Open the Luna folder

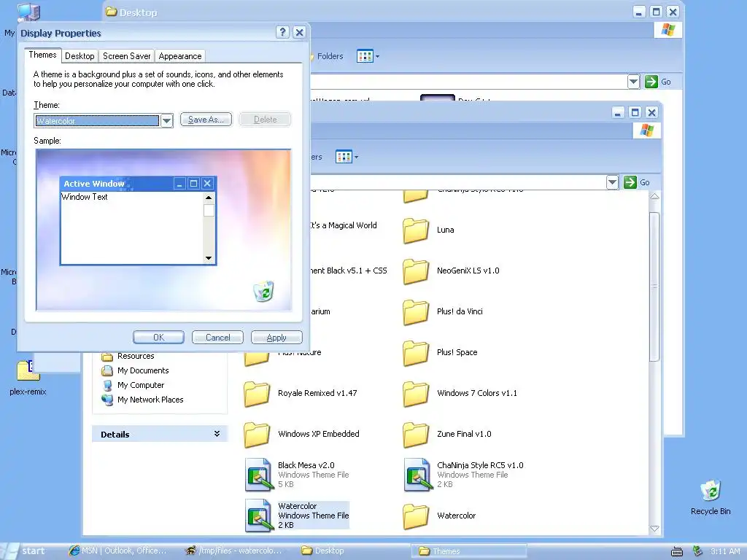point(429,230)
